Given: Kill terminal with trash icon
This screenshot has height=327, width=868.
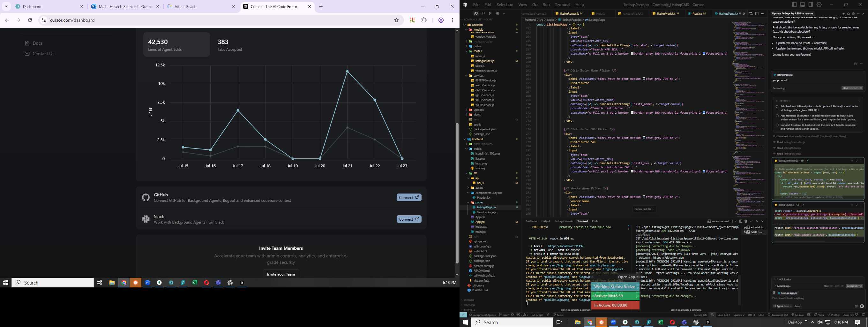Looking at the screenshot, I should point(746,221).
